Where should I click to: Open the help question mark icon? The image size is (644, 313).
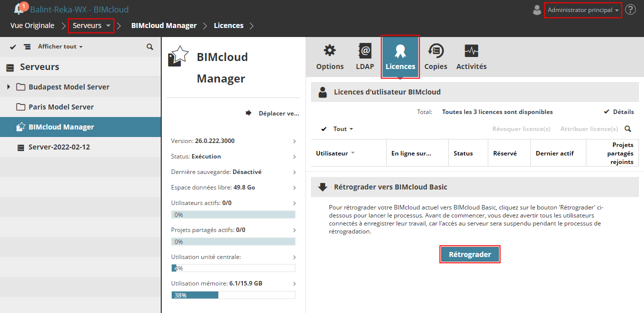click(x=630, y=9)
